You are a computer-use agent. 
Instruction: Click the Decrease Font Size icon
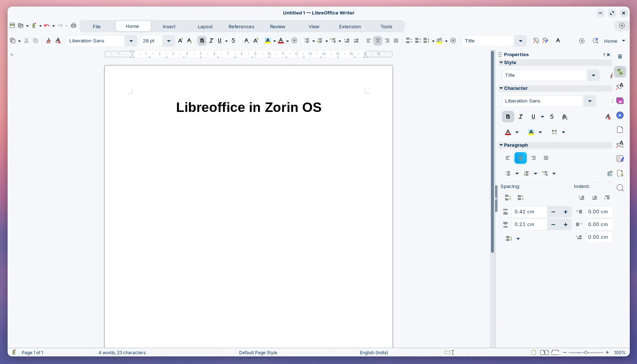tap(189, 41)
